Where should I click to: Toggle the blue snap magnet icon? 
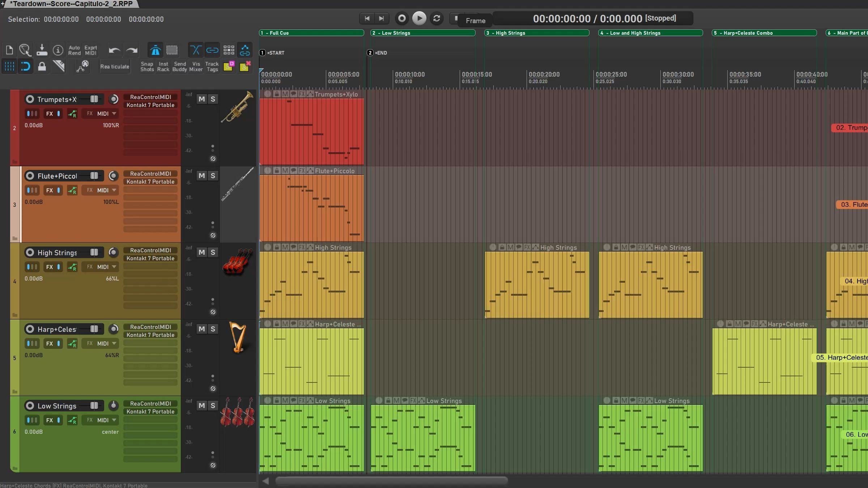click(25, 67)
